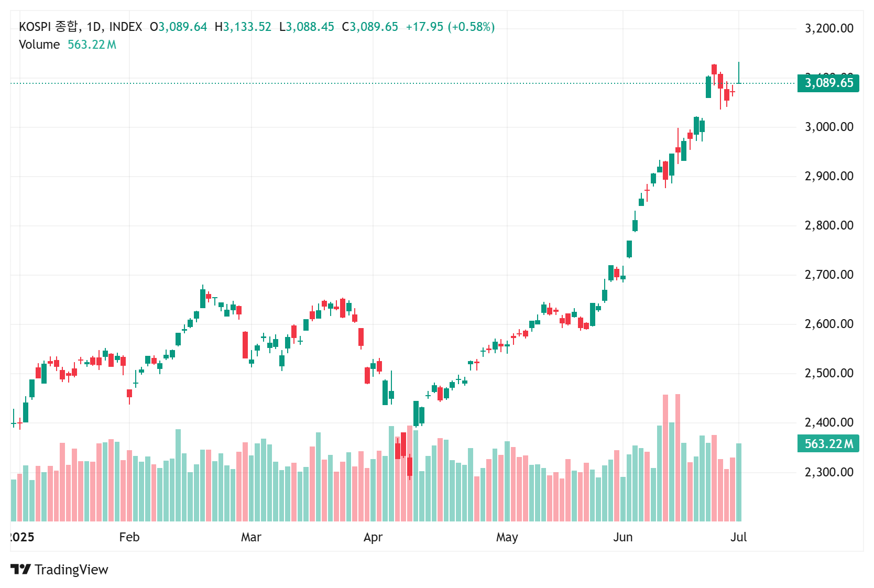Image resolution: width=874 pixels, height=588 pixels.
Task: Click the 2,500.00 price axis label
Action: click(829, 373)
